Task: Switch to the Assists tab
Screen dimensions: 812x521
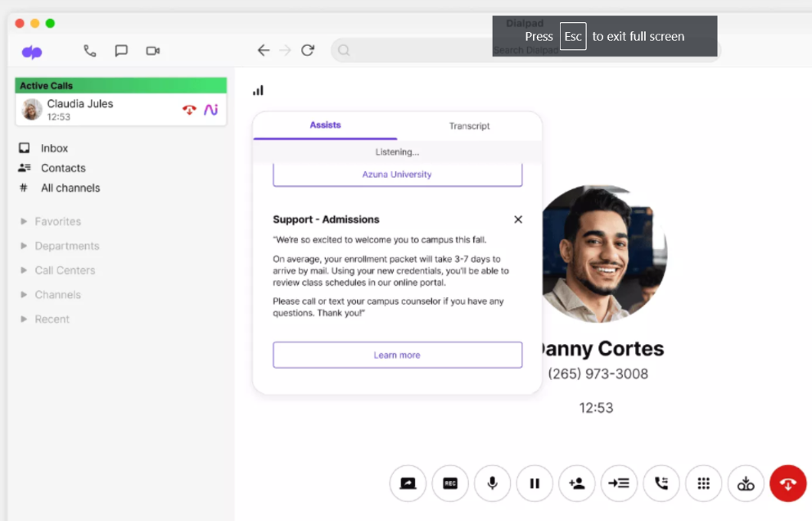Action: click(325, 125)
